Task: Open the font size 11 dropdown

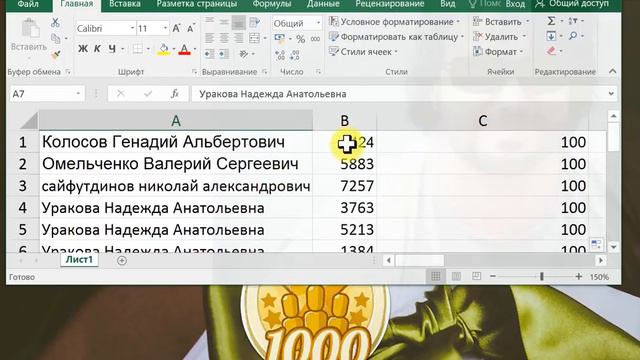Action: tap(165, 28)
